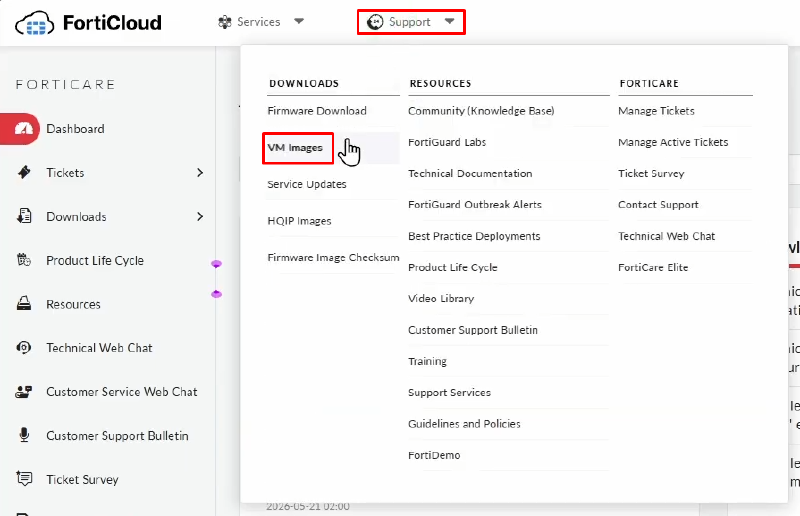Click the Customer Support Bulletin microphone icon

[x=24, y=435]
